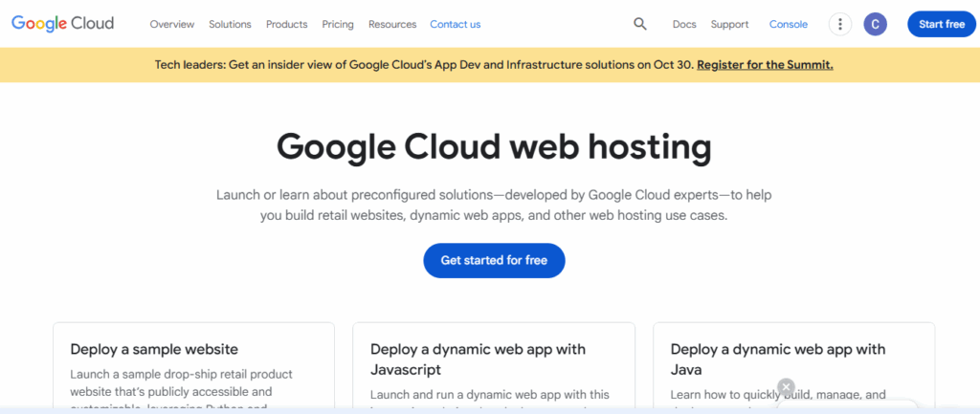Open the Resources menu

[x=392, y=24]
